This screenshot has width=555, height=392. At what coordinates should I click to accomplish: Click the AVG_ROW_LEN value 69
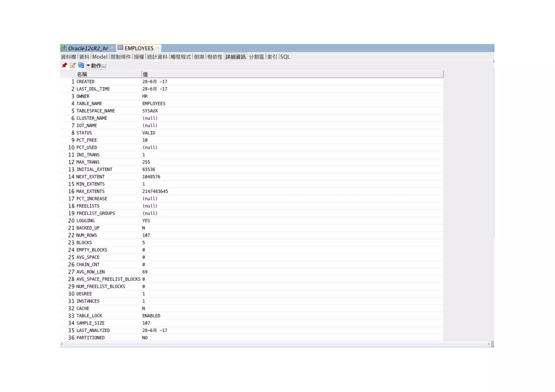[x=145, y=272]
